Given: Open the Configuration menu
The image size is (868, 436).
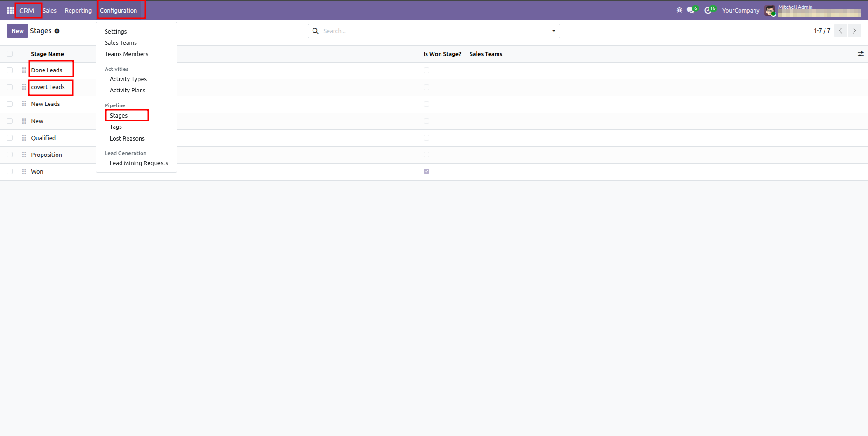Looking at the screenshot, I should click(119, 10).
